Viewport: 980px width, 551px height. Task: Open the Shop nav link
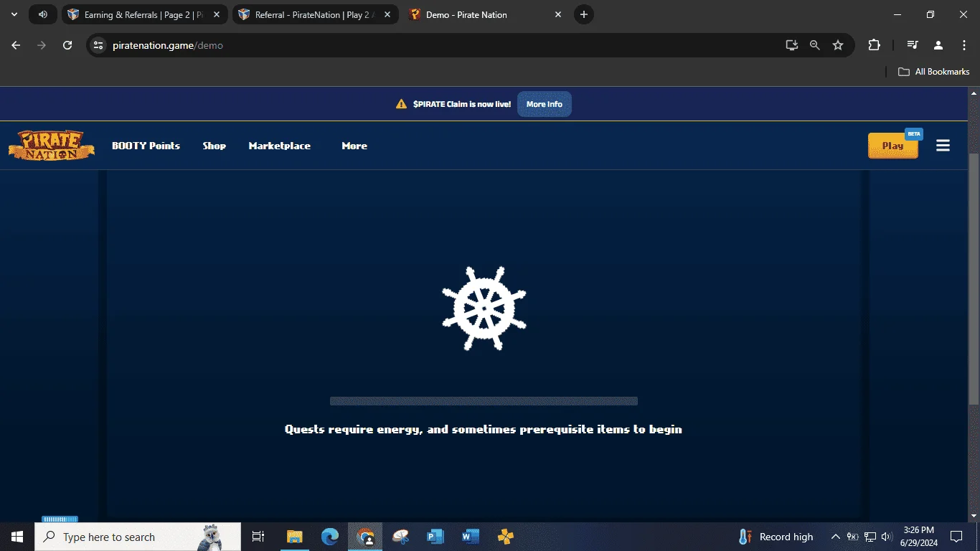click(214, 146)
